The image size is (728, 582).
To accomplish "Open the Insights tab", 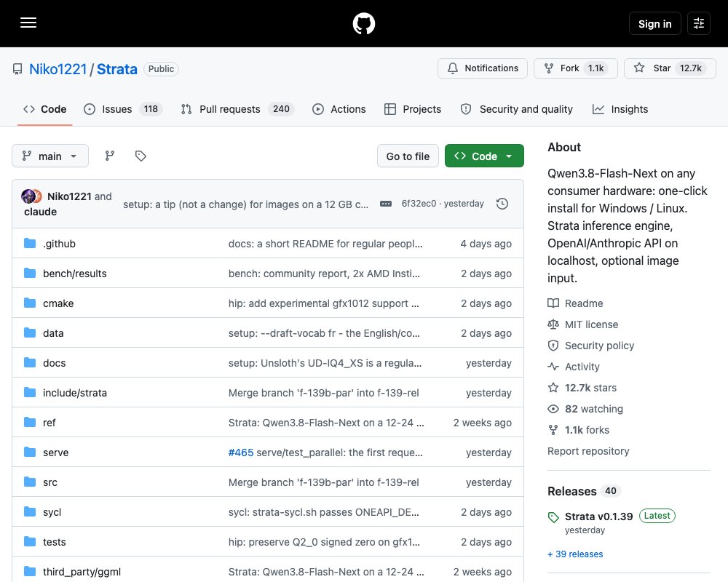I will pyautogui.click(x=620, y=109).
